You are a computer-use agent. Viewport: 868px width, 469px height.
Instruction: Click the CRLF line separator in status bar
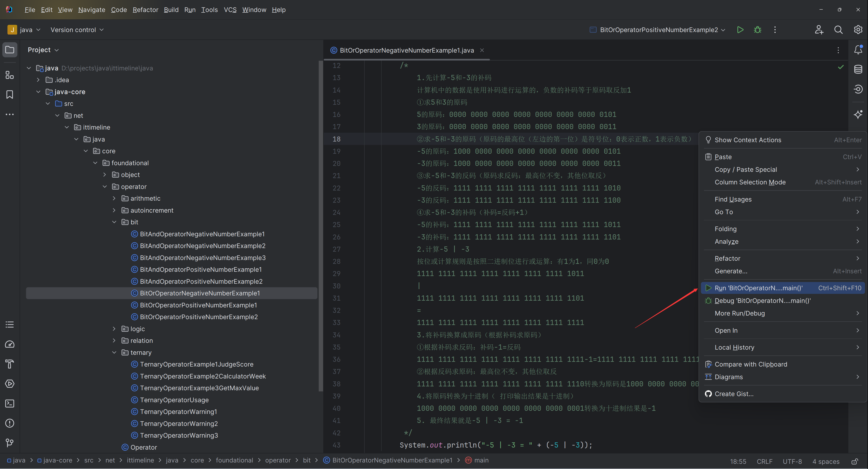[x=764, y=461]
